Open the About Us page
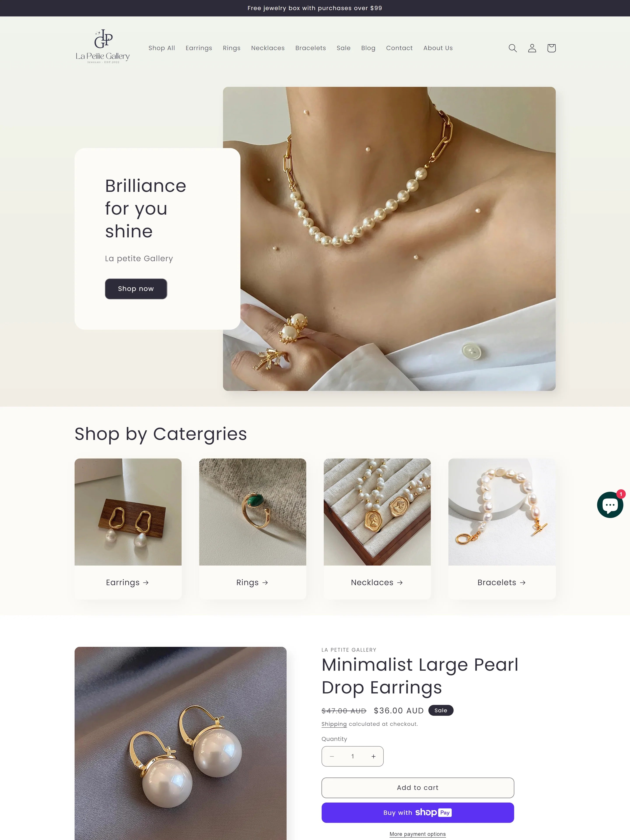630x840 pixels. tap(438, 48)
